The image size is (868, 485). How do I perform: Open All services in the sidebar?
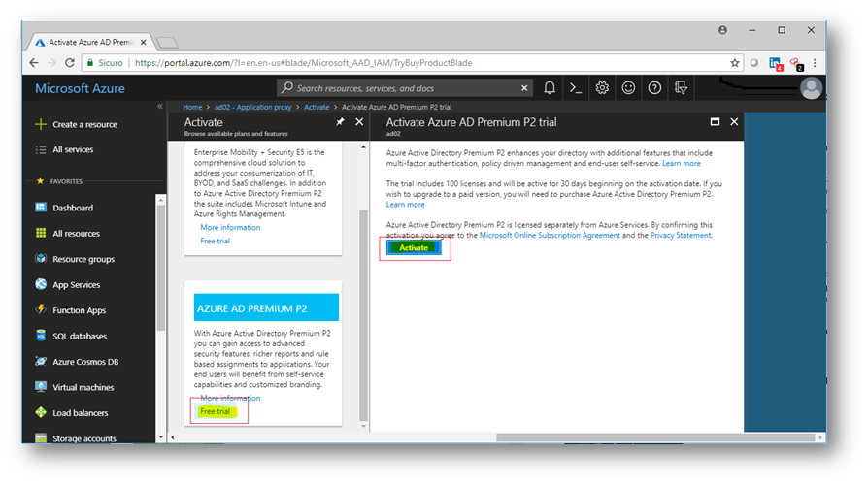[73, 150]
